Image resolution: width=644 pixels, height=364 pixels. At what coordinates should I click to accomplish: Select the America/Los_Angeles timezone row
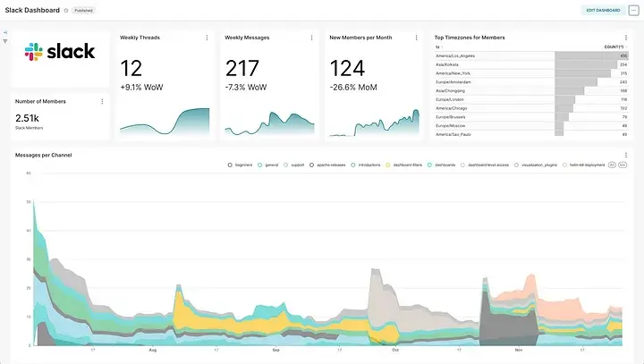pyautogui.click(x=531, y=55)
